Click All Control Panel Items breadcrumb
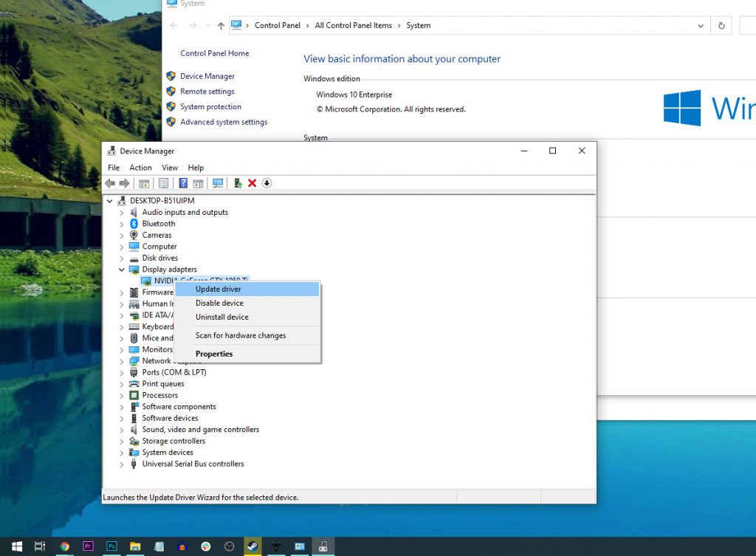756x556 pixels. 354,26
